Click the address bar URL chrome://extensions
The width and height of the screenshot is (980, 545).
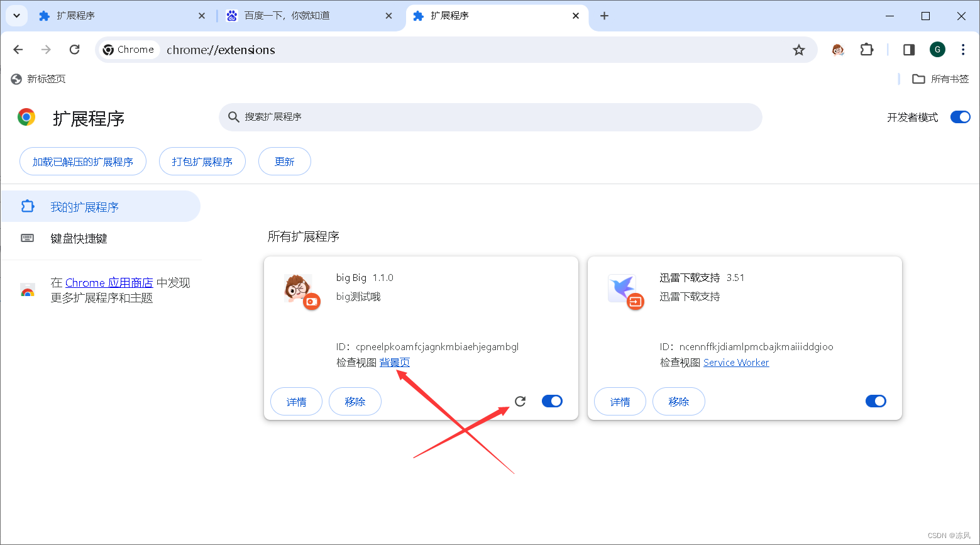[x=221, y=50]
